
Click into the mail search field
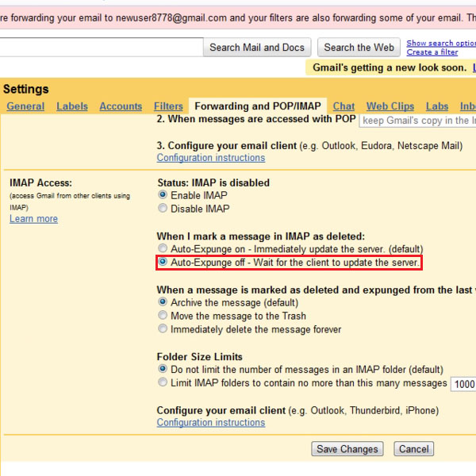[x=102, y=48]
